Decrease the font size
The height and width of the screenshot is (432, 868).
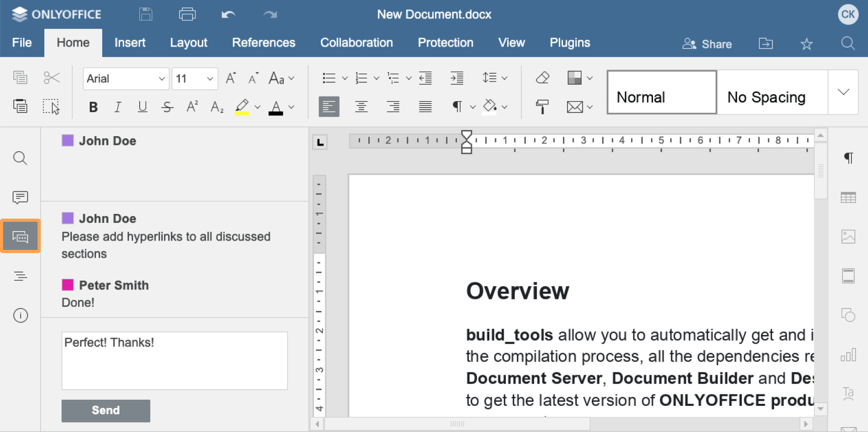[x=254, y=78]
